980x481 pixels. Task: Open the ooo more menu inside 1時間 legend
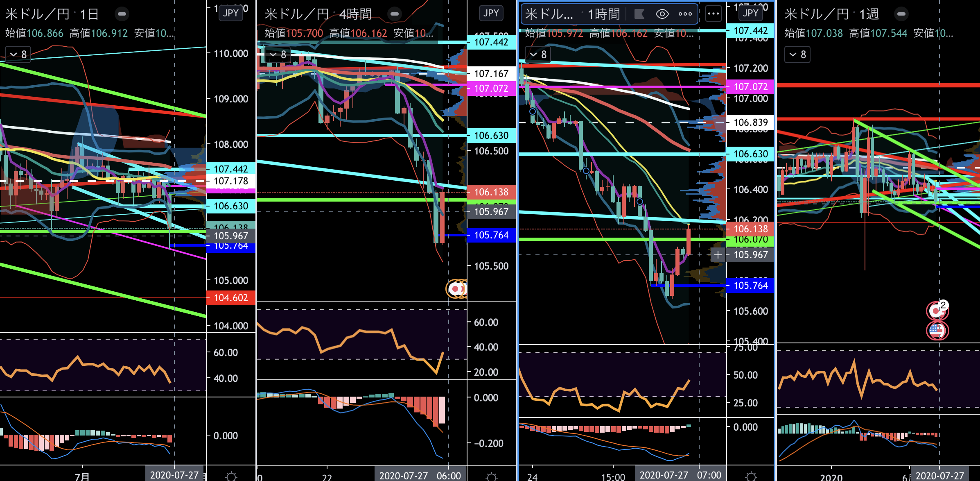[685, 14]
